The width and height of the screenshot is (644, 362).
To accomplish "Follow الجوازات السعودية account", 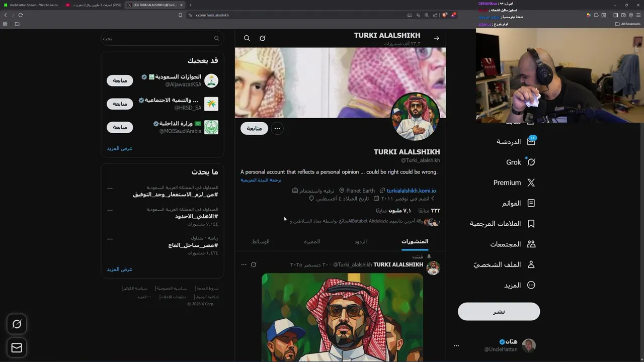I will point(120,80).
